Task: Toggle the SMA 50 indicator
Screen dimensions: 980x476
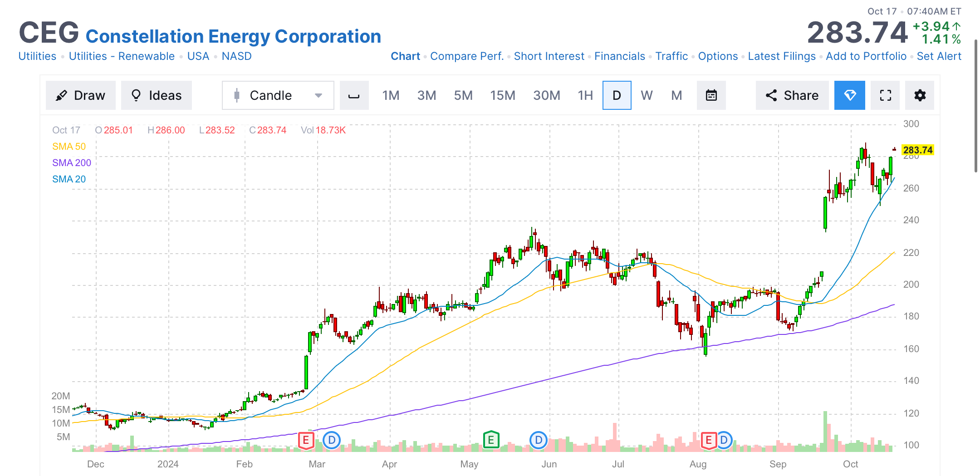Action: click(x=69, y=146)
